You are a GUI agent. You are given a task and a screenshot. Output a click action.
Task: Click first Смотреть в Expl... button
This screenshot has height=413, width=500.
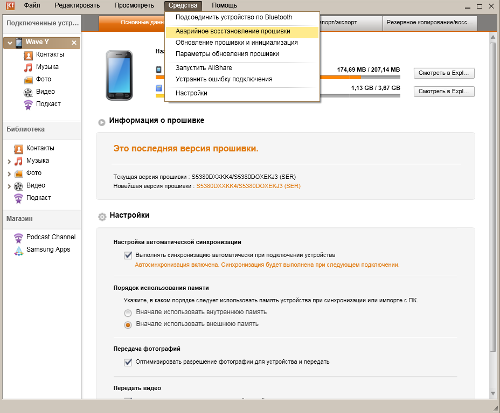tap(444, 73)
